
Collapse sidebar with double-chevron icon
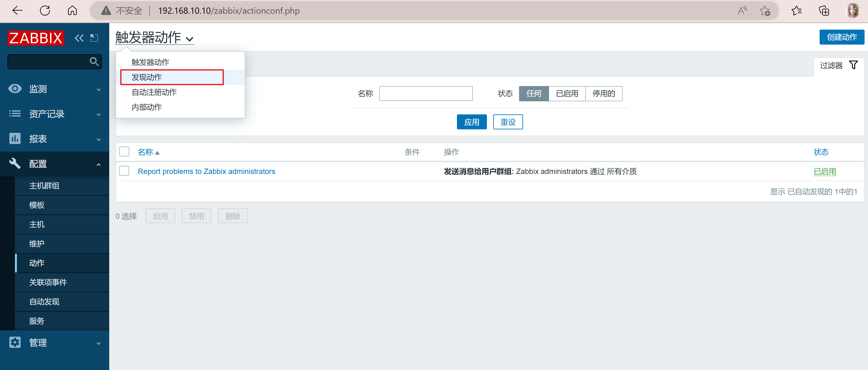(79, 38)
